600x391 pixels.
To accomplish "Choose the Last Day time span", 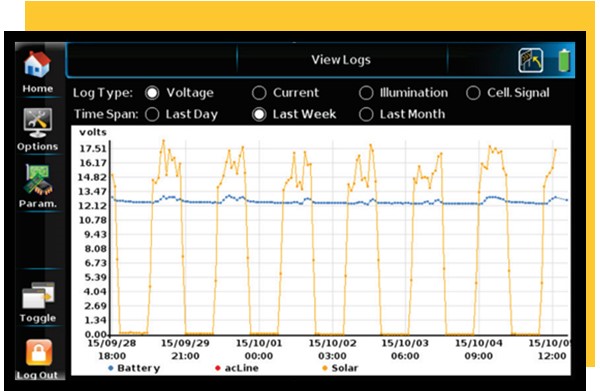I will tap(152, 114).
